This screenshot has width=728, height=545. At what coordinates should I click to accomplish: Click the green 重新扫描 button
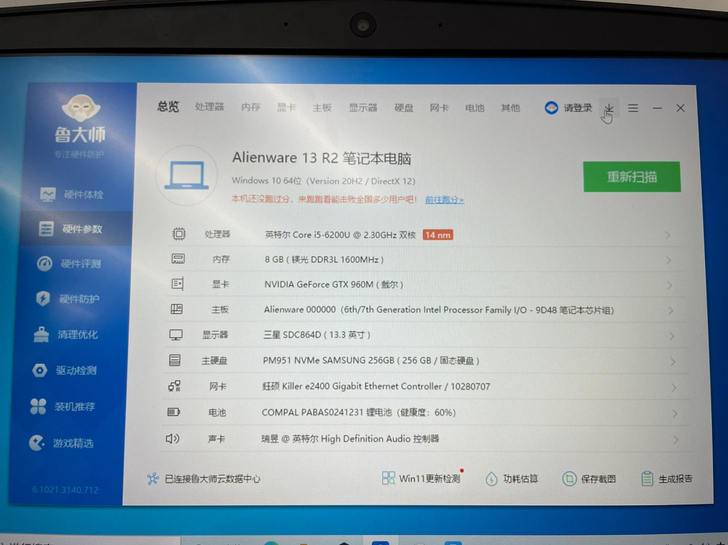click(632, 176)
